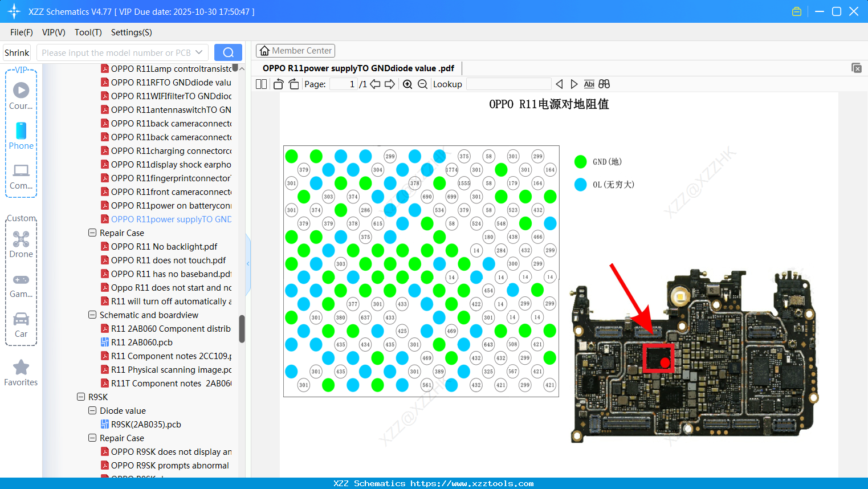Select the OPPO R11 power supply PDF tab
868x489 pixels.
point(358,68)
